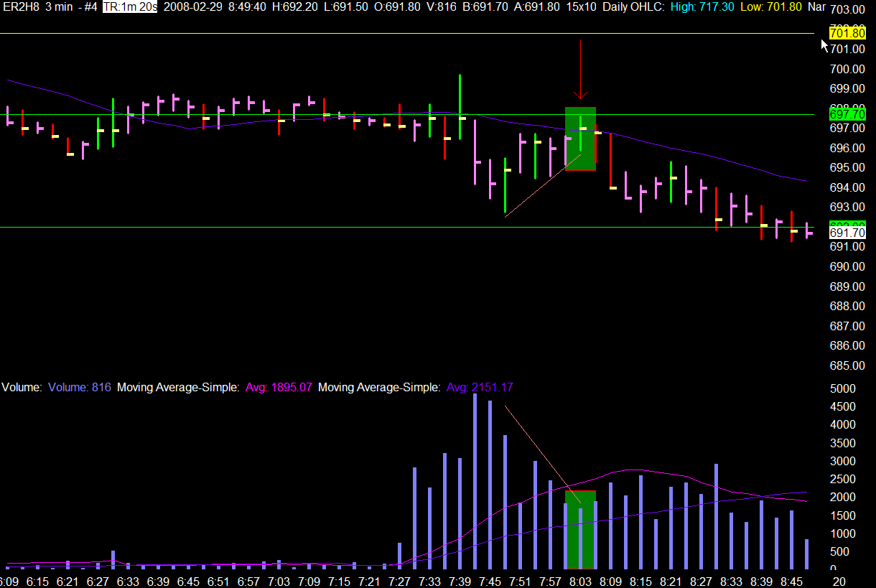Select the yellow 701.80 price axis marker
The image size is (876, 588).
pyautogui.click(x=847, y=33)
